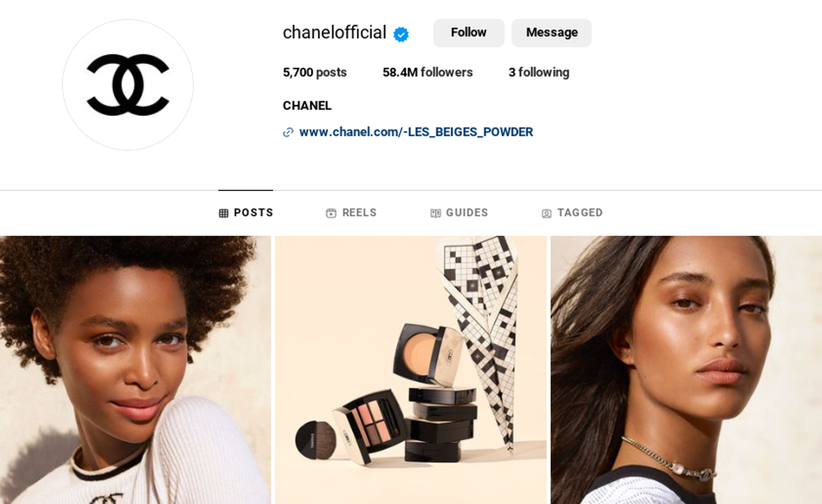This screenshot has width=822, height=504.
Task: Send a message to chanelofficial
Action: click(x=551, y=33)
